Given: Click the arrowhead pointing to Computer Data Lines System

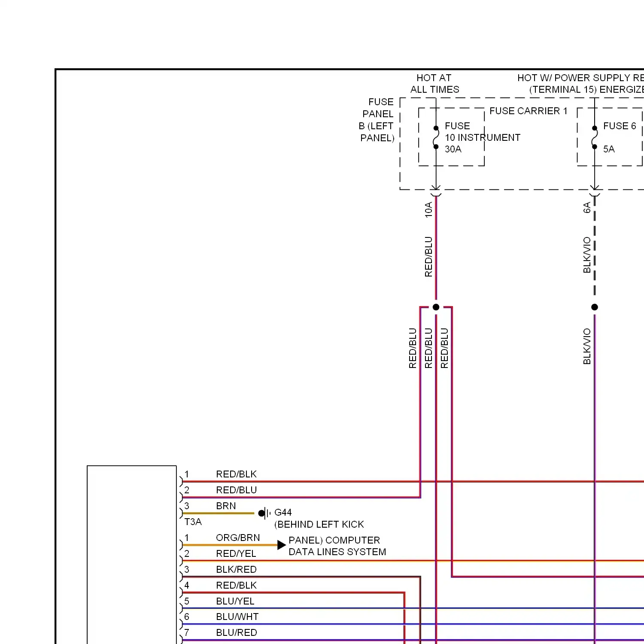Looking at the screenshot, I should tap(282, 545).
